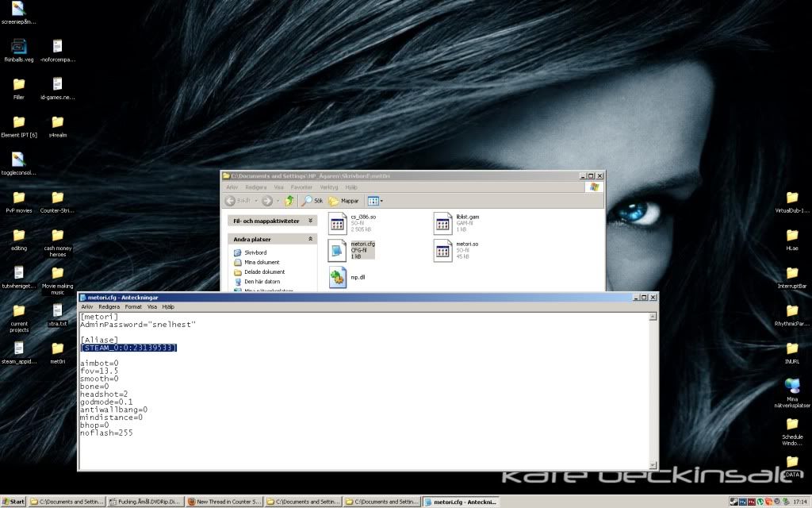The image size is (812, 508).
Task: Click the Notepad vertical scrollbar down arrow
Action: [x=653, y=465]
